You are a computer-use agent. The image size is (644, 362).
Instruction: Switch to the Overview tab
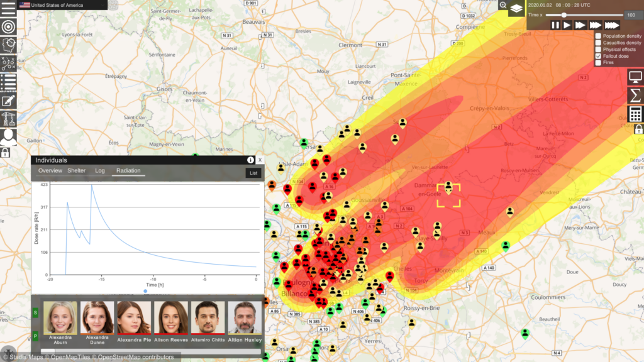pos(50,171)
